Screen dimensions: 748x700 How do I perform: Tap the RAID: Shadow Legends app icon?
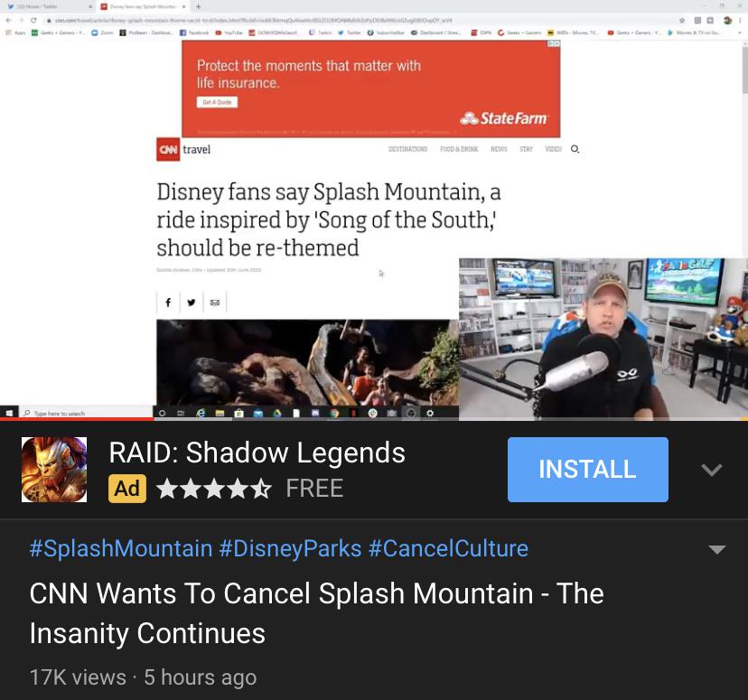54,469
